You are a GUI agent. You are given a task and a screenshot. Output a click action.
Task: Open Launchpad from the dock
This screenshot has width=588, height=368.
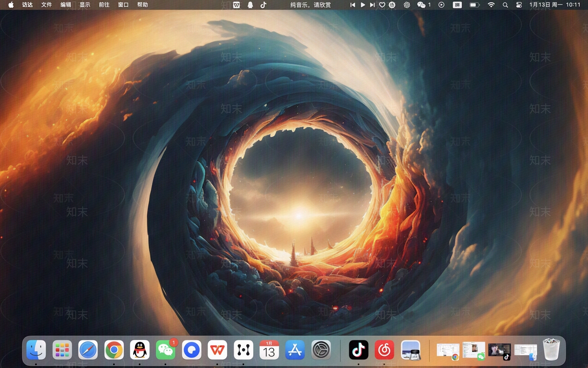(x=62, y=350)
